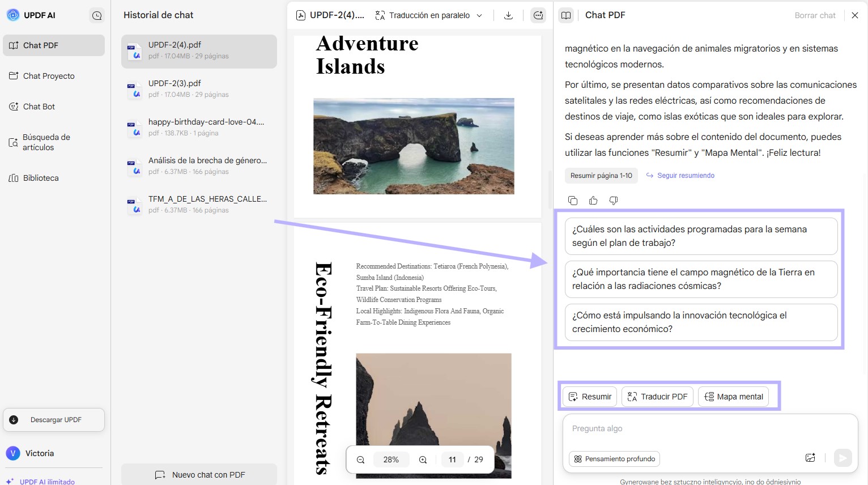Click the UPDF-2(4) document title icon
Image resolution: width=868 pixels, height=485 pixels.
click(x=301, y=15)
